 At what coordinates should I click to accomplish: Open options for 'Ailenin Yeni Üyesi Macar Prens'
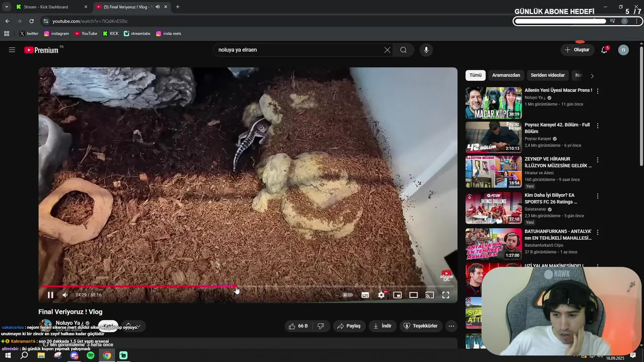tap(598, 91)
